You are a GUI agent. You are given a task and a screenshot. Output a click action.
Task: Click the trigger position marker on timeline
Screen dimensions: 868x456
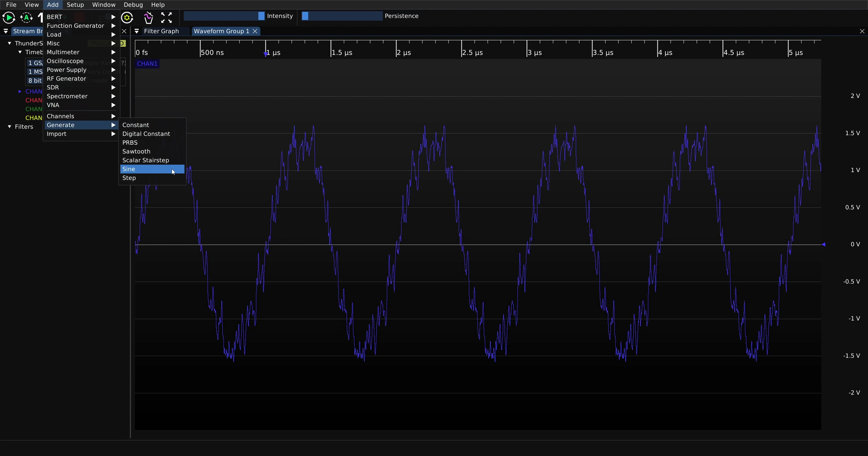265,54
